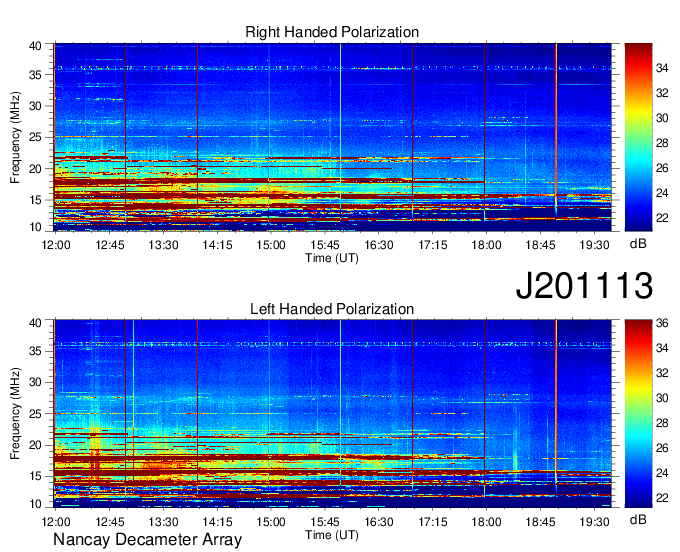Screen dimensions: 680x552
Task: Click the "30" frequency tick on left-handed plot
Action: [35, 382]
